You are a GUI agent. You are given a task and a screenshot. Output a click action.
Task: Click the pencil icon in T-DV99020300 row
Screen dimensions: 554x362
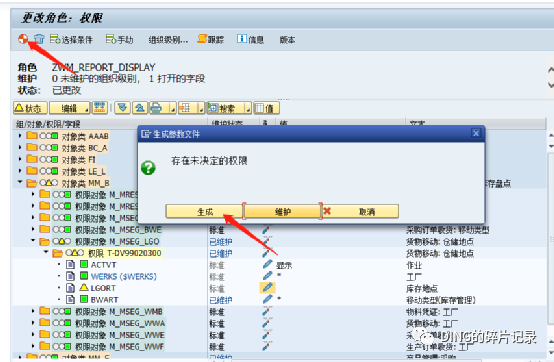267,253
